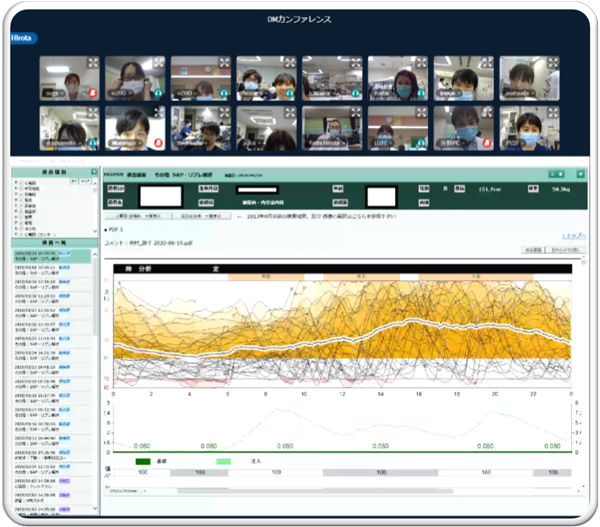Expand the 矢野PC video tile to fullscreen

(x=487, y=112)
